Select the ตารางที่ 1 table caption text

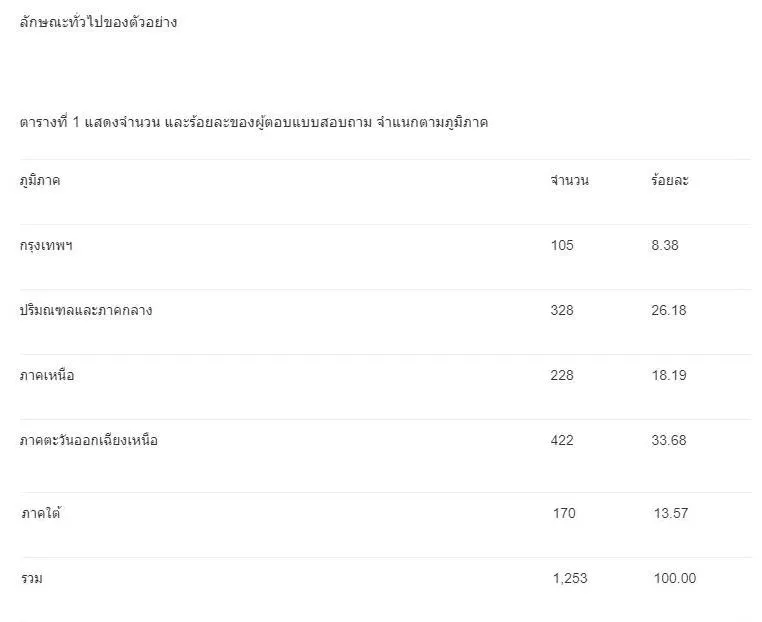tap(254, 122)
